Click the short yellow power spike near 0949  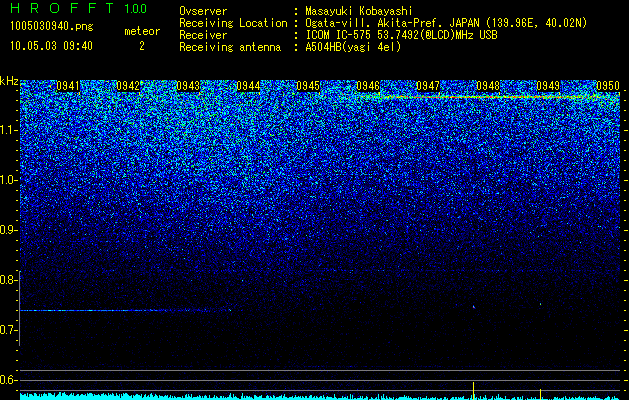pos(540,394)
